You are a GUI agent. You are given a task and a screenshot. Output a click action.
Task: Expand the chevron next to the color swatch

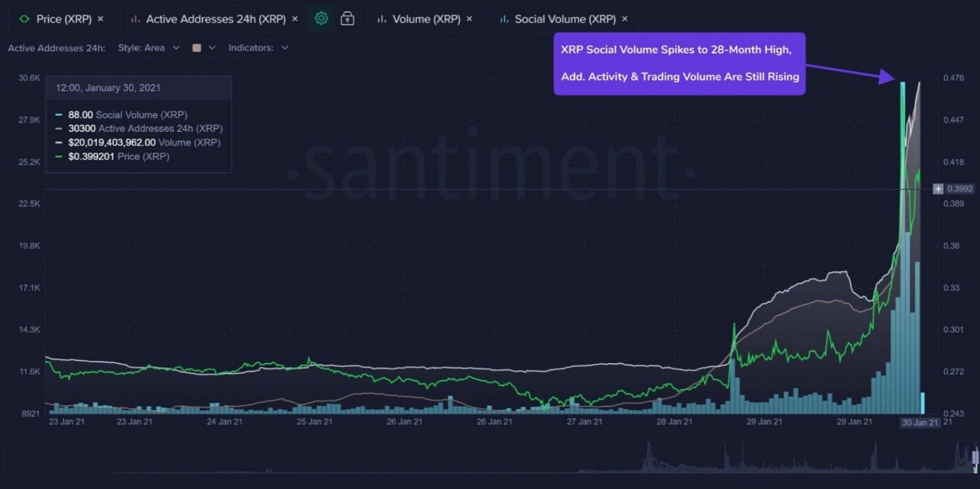pos(211,47)
